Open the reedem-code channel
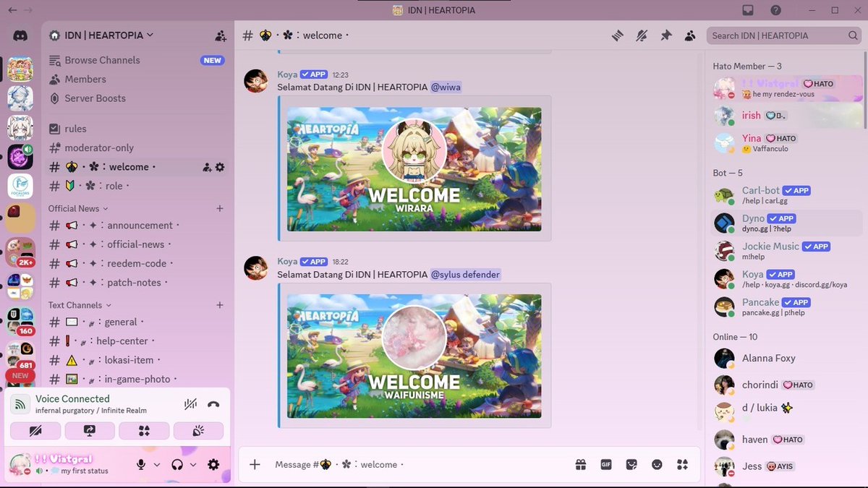 pyautogui.click(x=136, y=264)
